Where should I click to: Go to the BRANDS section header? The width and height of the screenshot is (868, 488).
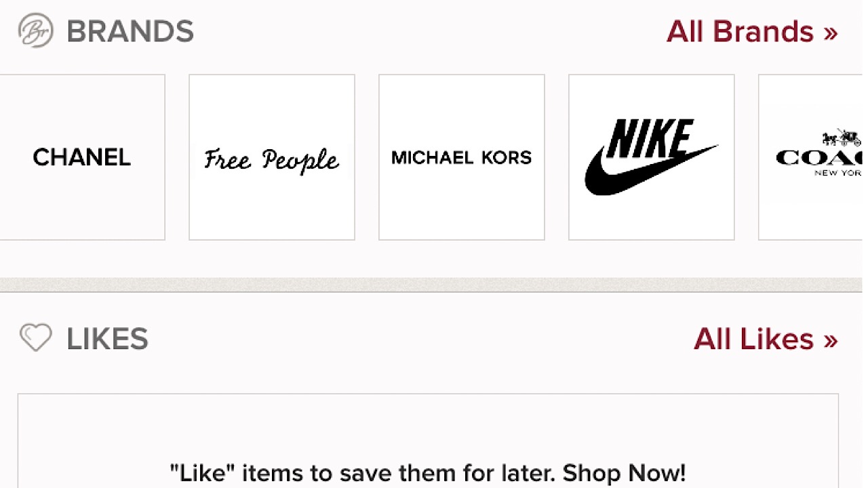130,30
